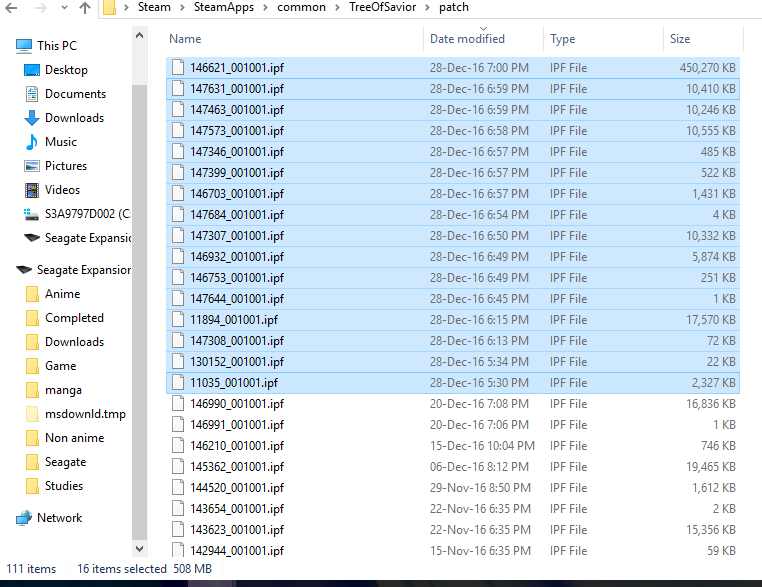
Task: Select the 146990_001001.ipf file
Action: pyautogui.click(x=236, y=404)
